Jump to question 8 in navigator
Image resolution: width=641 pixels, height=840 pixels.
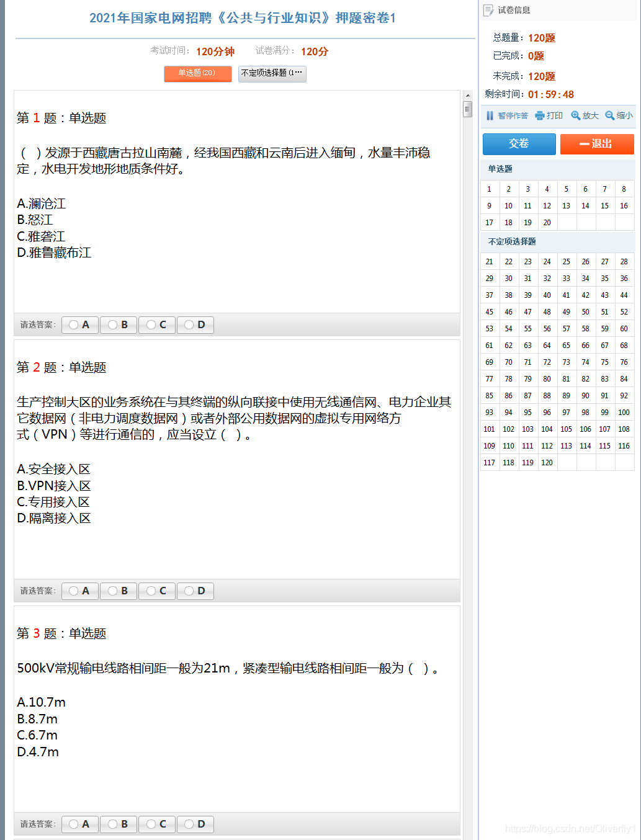624,189
